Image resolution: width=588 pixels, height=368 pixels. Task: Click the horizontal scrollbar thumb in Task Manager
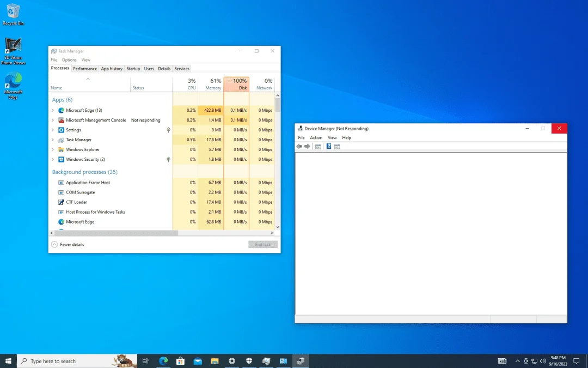click(117, 233)
